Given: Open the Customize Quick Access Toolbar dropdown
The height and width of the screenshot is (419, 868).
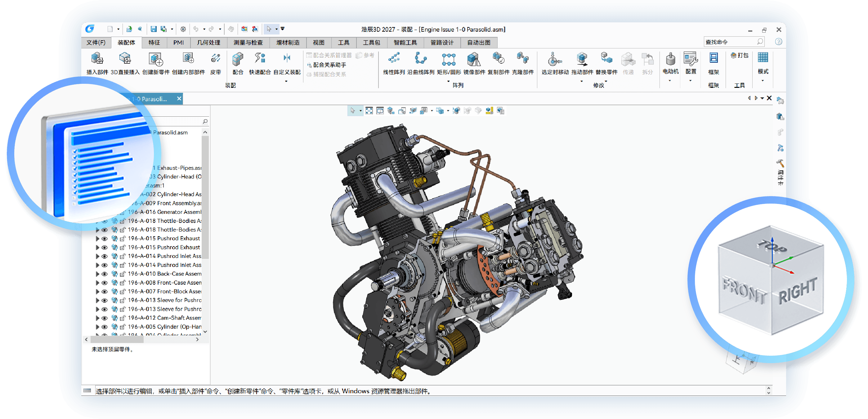Looking at the screenshot, I should 283,29.
